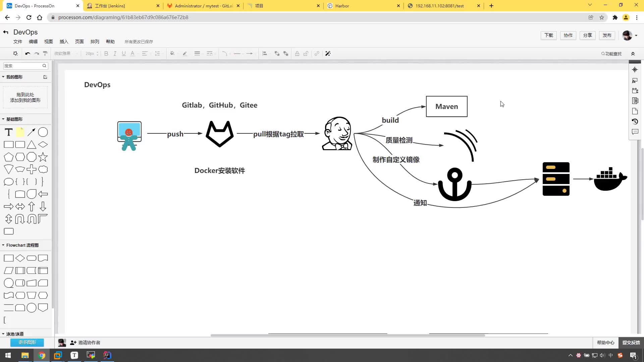Click 邀请协作者 link
Screen dimensions: 644x362
coord(86,343)
